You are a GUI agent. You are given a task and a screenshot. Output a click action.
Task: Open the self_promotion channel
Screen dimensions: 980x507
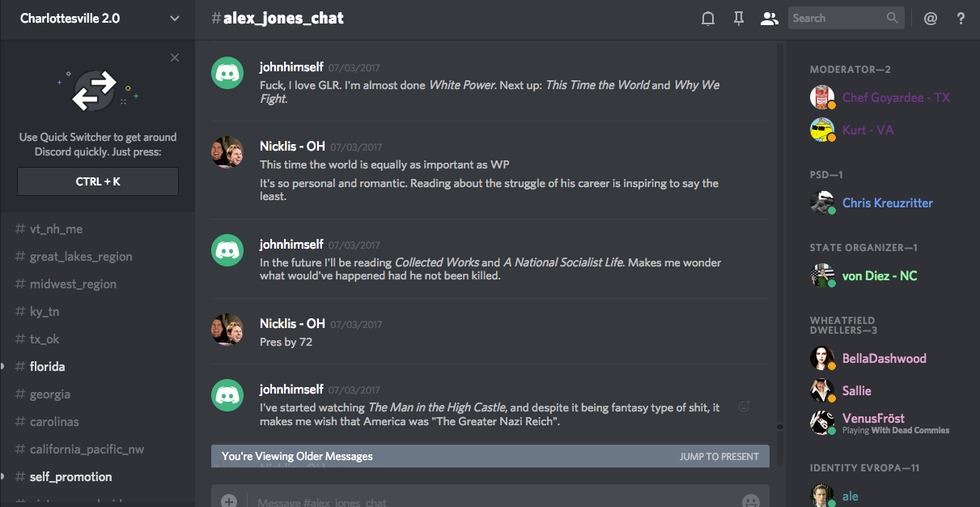[70, 477]
